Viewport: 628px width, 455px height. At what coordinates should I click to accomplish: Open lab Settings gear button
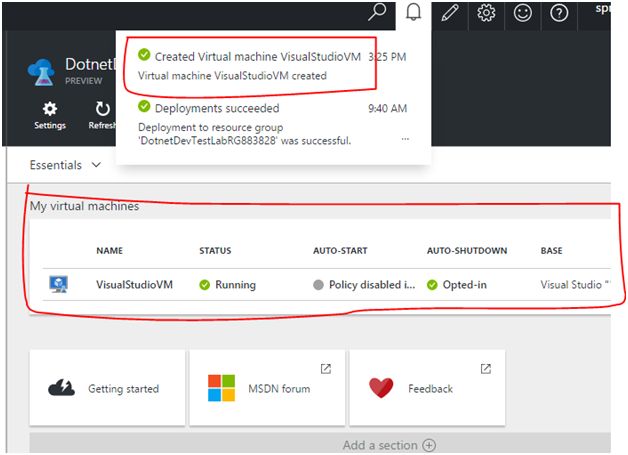50,115
